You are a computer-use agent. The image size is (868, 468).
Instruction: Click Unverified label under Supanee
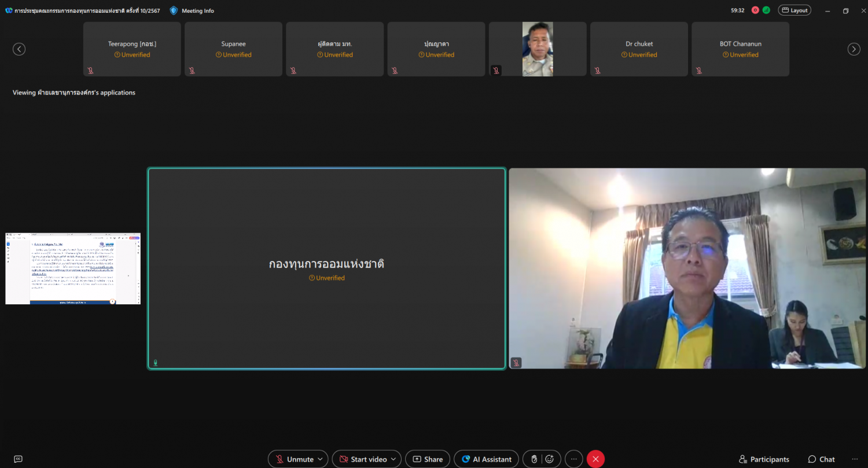233,55
